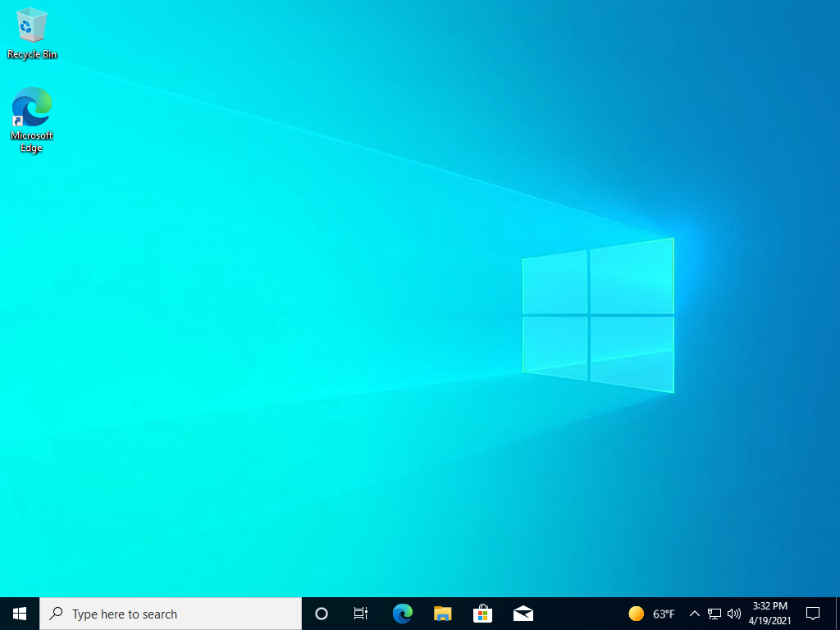
Task: Open the Start menu
Action: point(18,613)
